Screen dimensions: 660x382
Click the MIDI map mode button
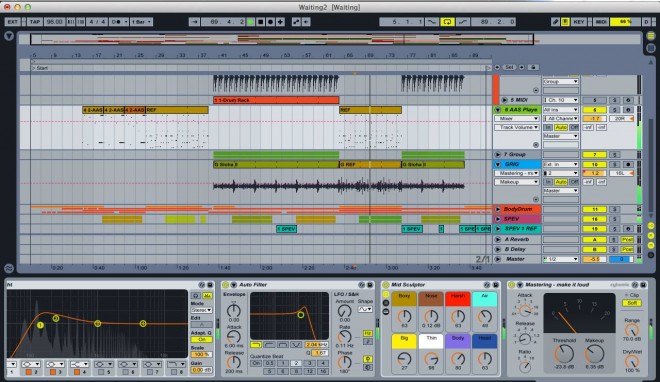coord(600,22)
